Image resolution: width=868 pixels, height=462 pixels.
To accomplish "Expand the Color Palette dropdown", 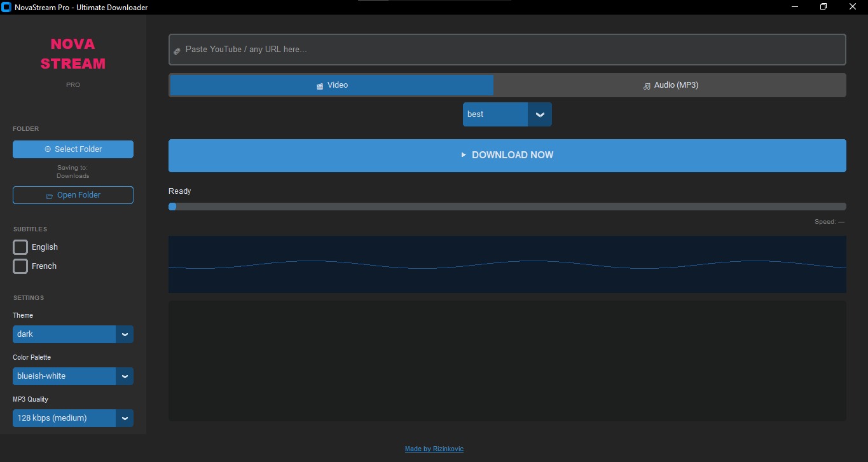I will coord(125,376).
